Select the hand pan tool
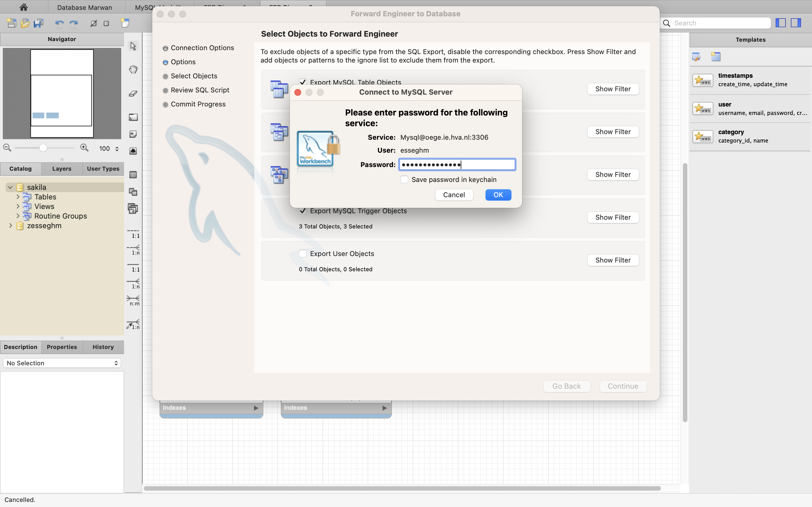Image resolution: width=812 pixels, height=507 pixels. click(133, 69)
